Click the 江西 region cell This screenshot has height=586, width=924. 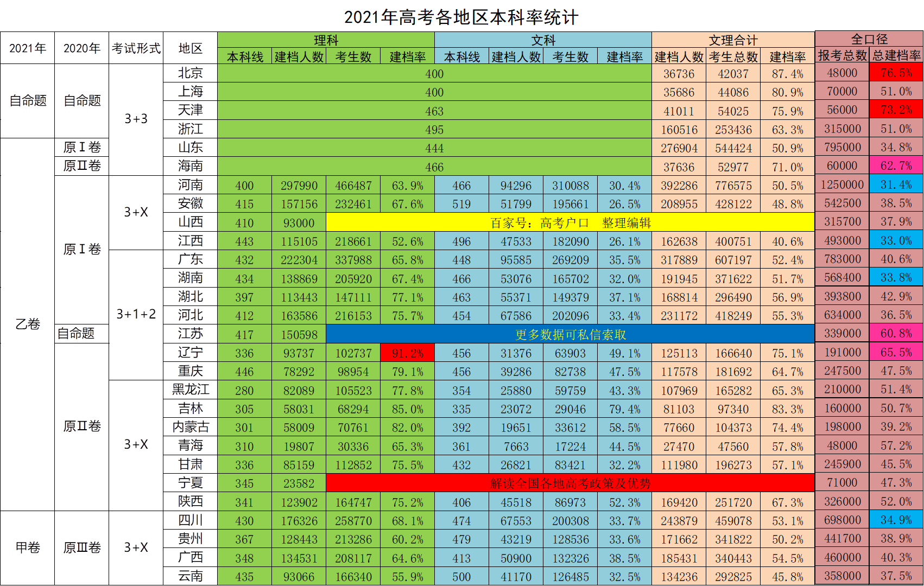(191, 241)
